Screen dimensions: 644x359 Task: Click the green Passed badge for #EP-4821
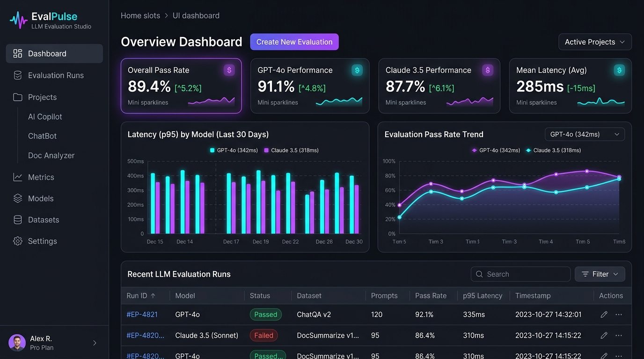point(266,315)
